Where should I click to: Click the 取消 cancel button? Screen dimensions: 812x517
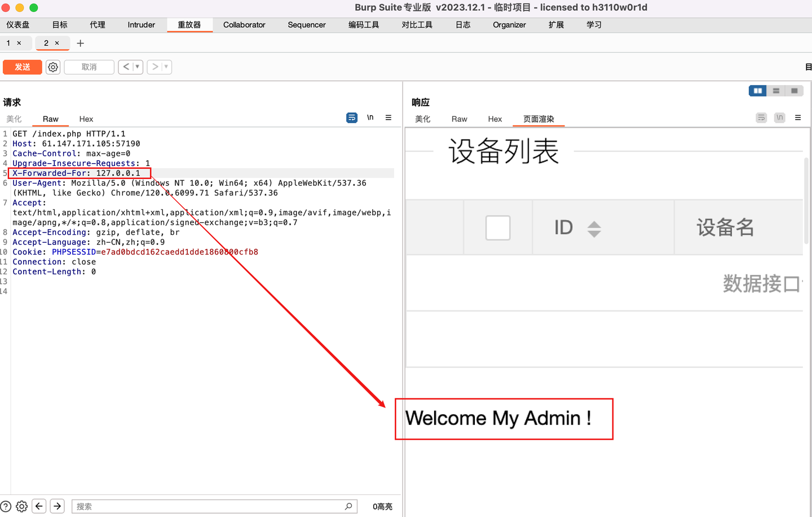89,67
